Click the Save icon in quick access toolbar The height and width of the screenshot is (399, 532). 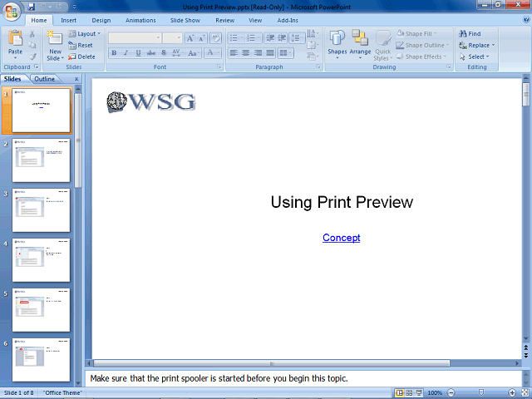click(32, 7)
